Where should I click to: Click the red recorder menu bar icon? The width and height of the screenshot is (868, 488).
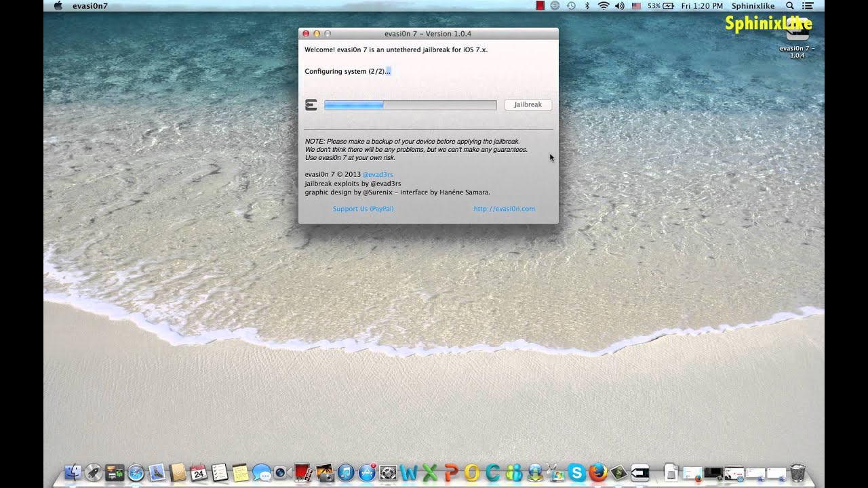(x=540, y=5)
